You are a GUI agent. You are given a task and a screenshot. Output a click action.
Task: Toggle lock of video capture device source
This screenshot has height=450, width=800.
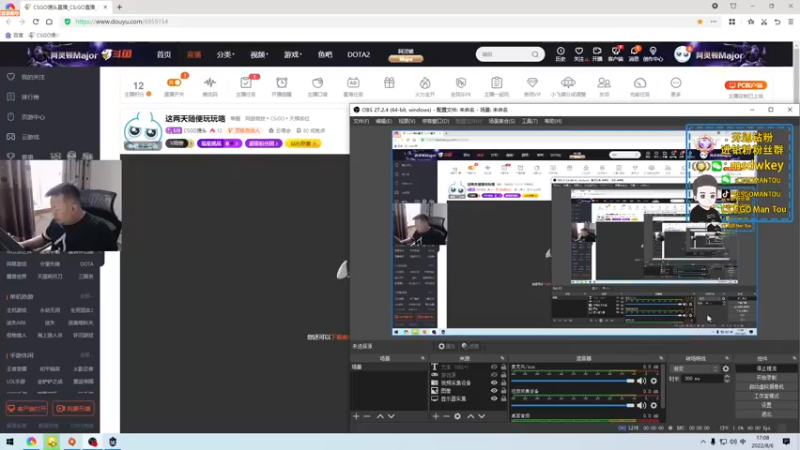click(x=504, y=383)
